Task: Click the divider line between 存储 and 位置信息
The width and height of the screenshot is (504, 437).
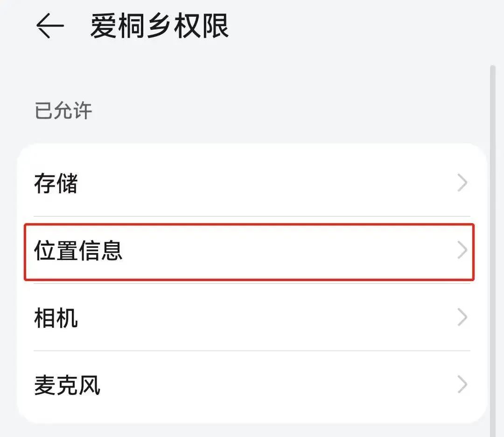Action: click(x=252, y=217)
